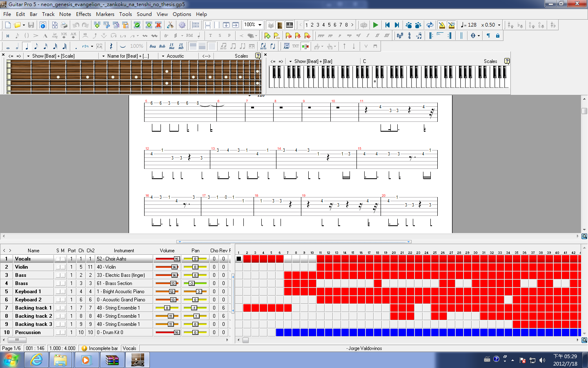Open the chord diagram icon

tap(286, 46)
